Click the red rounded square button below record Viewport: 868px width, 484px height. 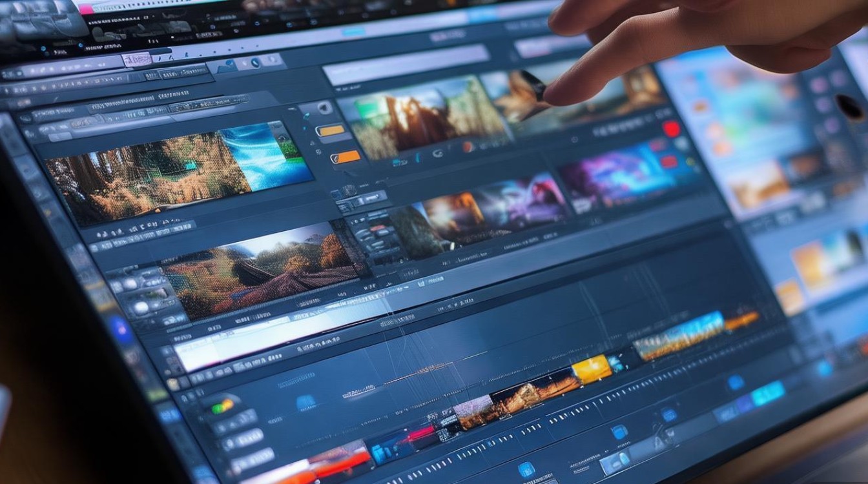point(669,161)
